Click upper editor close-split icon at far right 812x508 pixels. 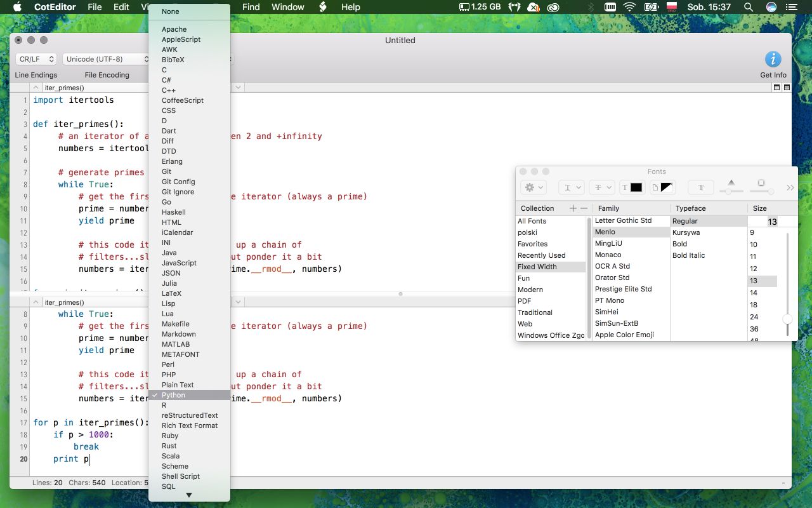[787, 88]
